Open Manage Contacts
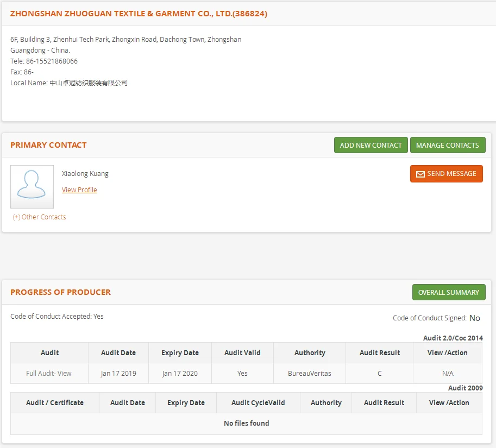This screenshot has width=496, height=448. pyautogui.click(x=448, y=145)
